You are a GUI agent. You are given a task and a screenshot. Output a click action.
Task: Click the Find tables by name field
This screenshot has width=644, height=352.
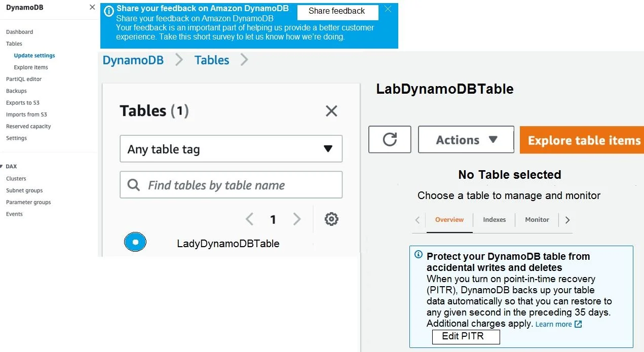coord(231,185)
